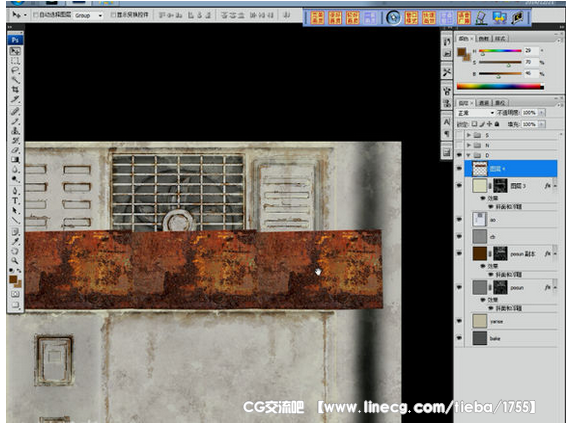Viewport: 568px width, 424px height.
Task: Enable the show transform controls checkbox
Action: click(113, 15)
